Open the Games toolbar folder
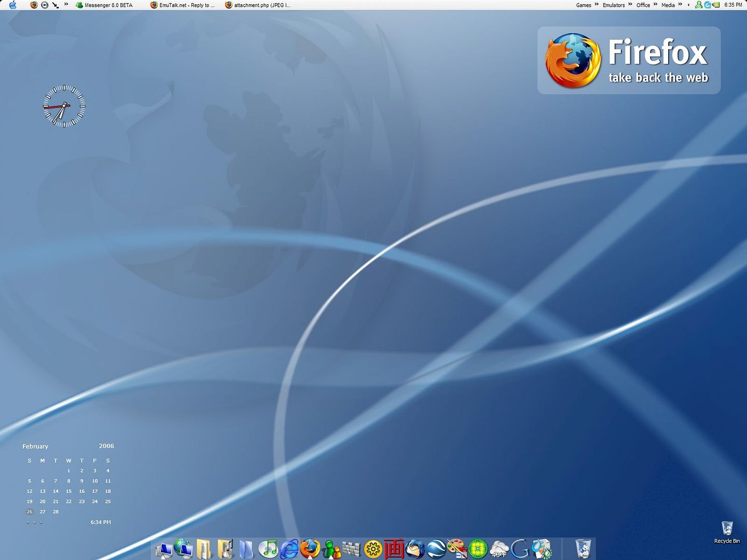 (x=584, y=5)
